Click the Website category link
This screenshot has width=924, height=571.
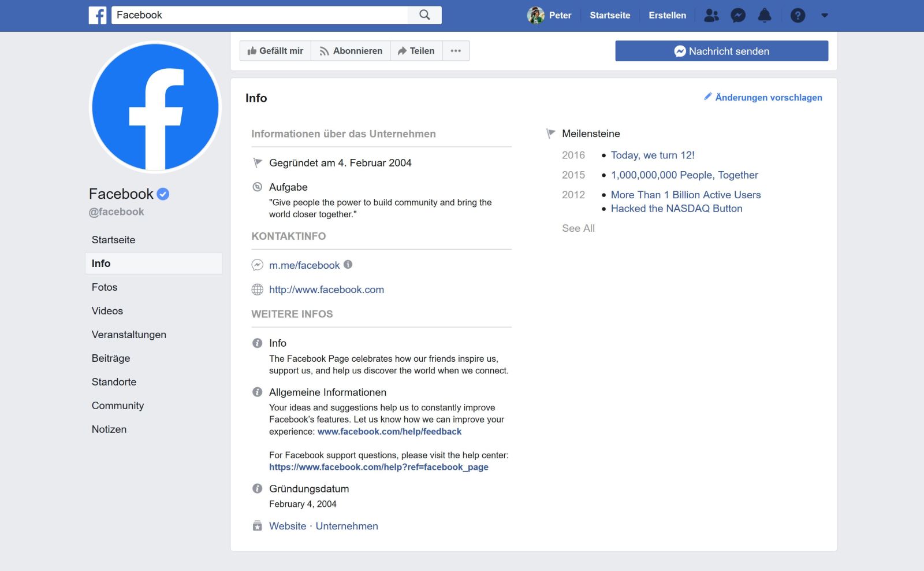coord(288,526)
